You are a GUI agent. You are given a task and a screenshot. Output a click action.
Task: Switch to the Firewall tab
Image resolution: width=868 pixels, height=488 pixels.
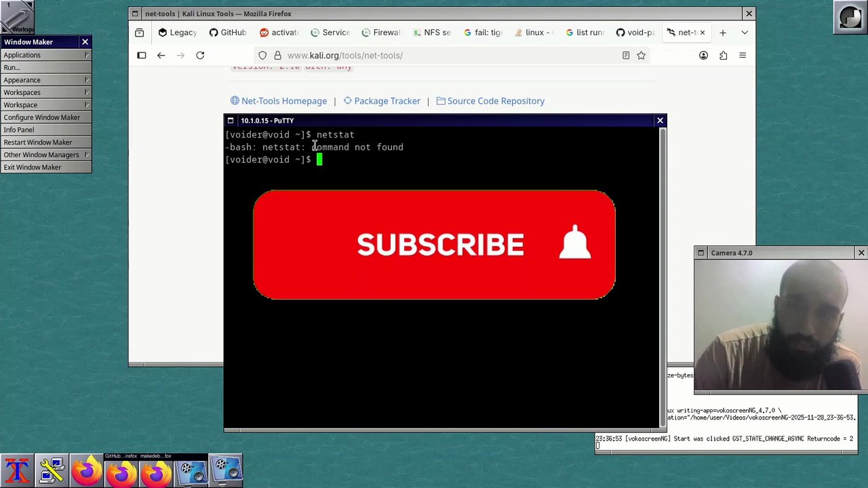(380, 33)
